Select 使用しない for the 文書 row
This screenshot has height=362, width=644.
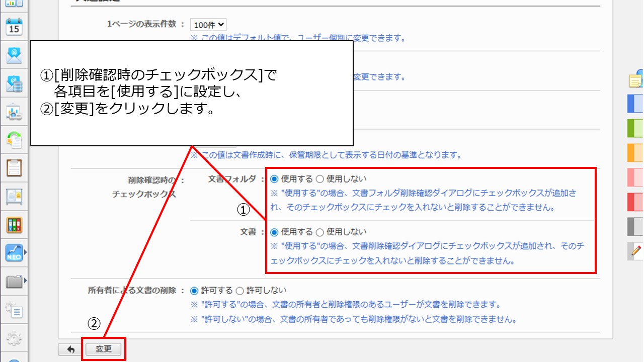(319, 232)
